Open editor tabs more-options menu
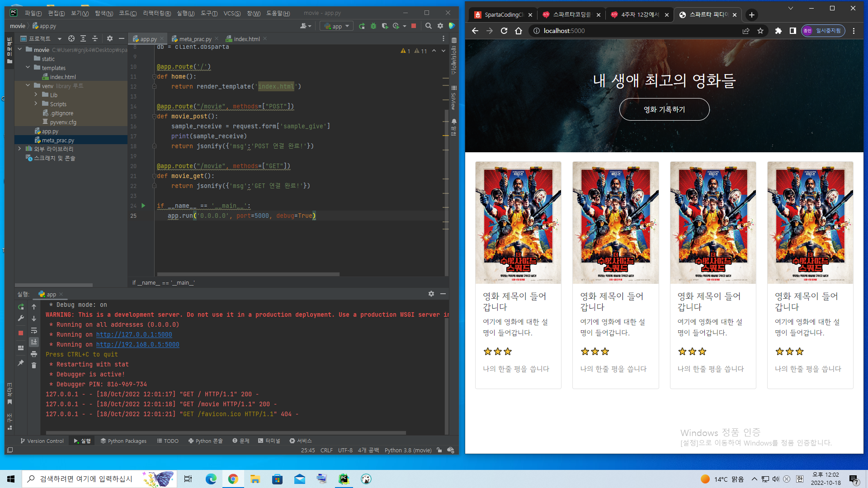The height and width of the screenshot is (488, 868). pyautogui.click(x=443, y=39)
